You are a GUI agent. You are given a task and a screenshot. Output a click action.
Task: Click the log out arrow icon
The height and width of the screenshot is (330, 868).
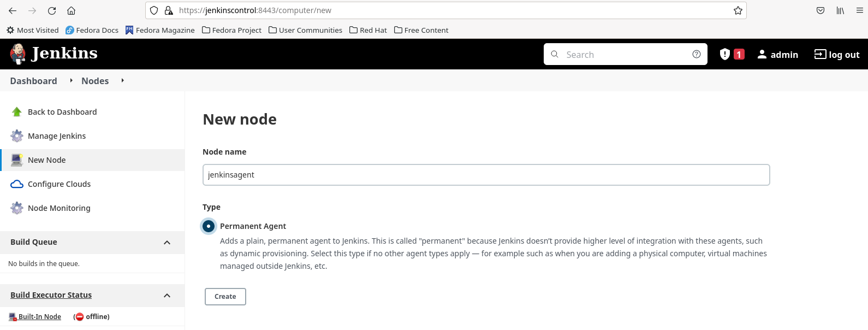point(820,54)
